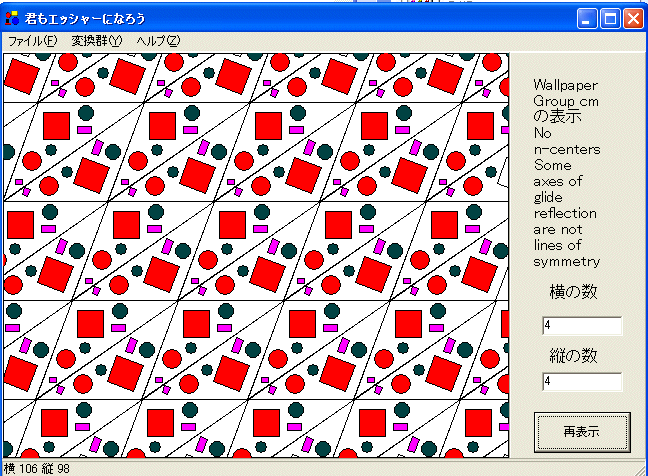The width and height of the screenshot is (648, 476).
Task: Open the ヘルプ(Z) menu
Action: (x=158, y=41)
